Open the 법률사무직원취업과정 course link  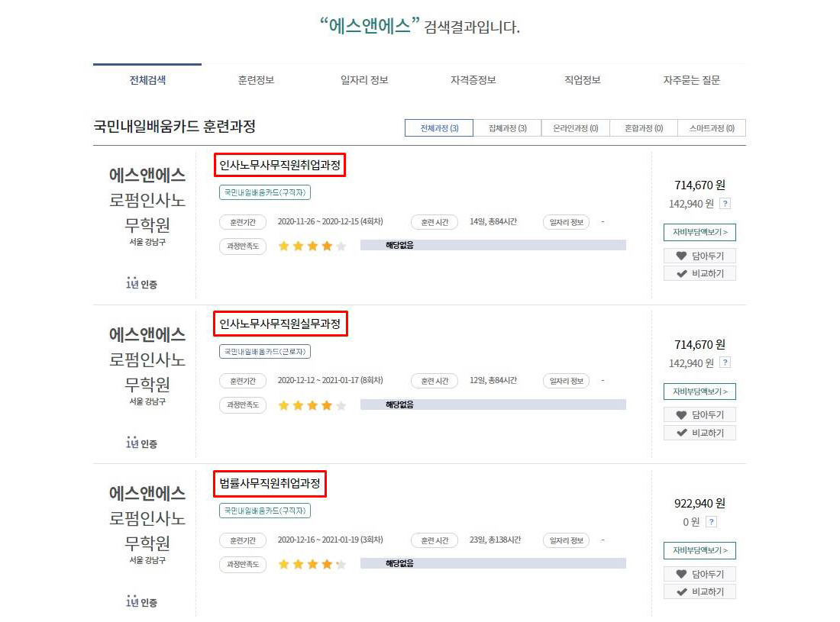click(x=270, y=484)
